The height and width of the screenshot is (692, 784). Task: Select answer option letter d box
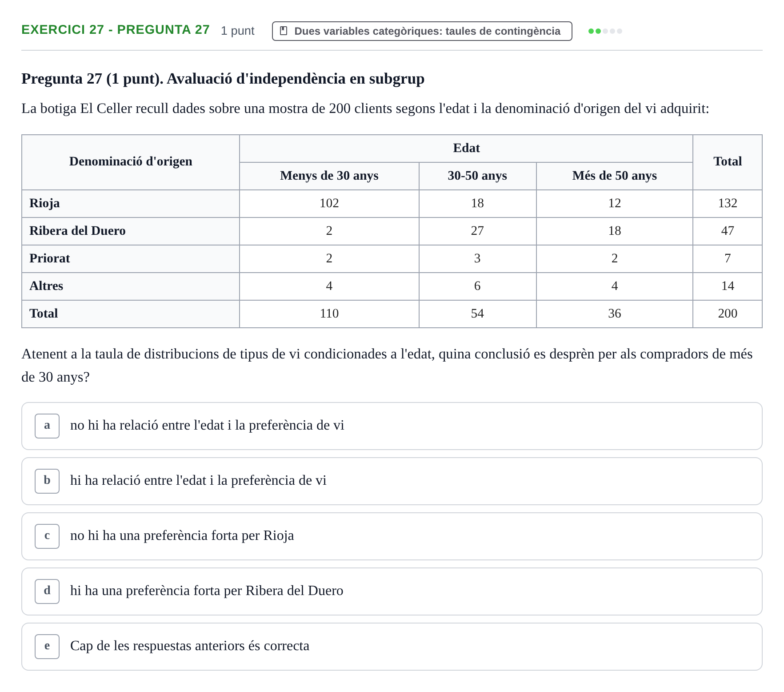pos(47,591)
